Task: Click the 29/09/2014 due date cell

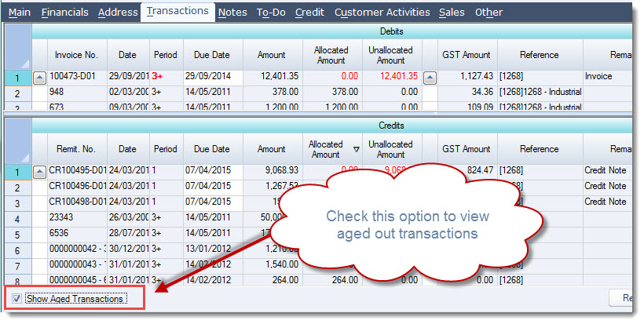Action: coord(213,76)
